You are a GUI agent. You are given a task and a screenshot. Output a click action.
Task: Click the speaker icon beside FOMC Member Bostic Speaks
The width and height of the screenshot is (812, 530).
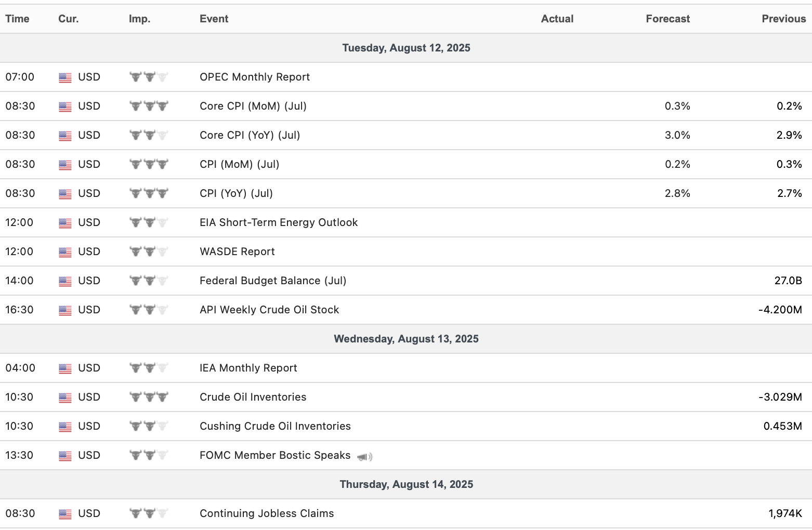365,457
